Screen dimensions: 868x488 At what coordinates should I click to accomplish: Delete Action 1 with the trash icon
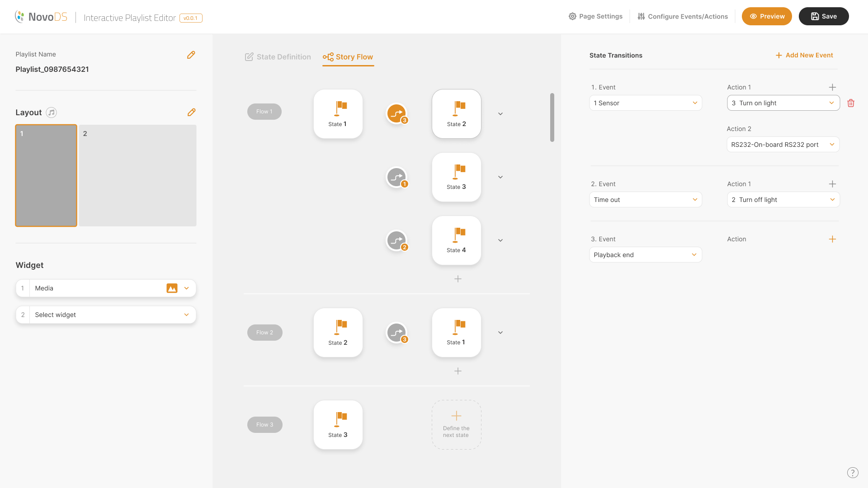(851, 103)
